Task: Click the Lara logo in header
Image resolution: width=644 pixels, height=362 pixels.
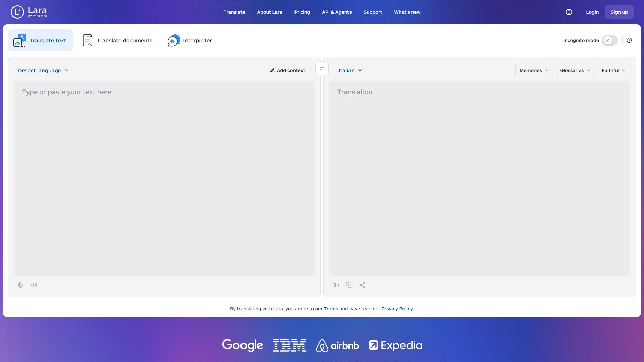Action: [x=29, y=12]
